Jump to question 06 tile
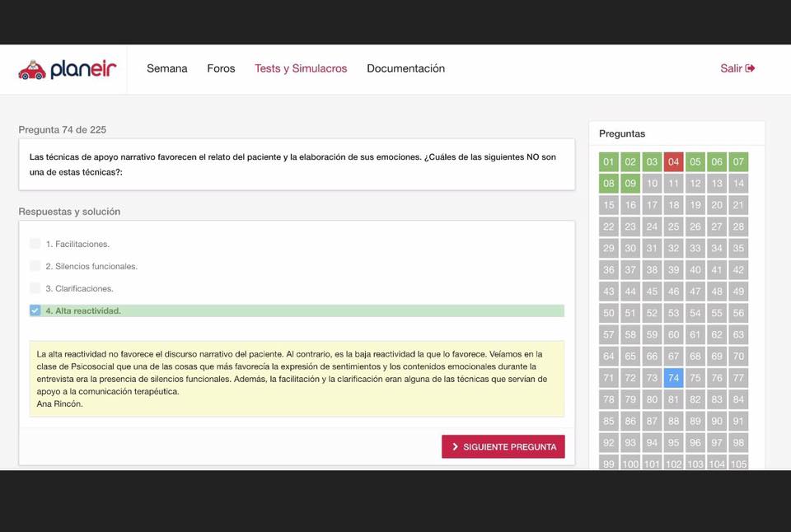The width and height of the screenshot is (791, 532). click(717, 162)
